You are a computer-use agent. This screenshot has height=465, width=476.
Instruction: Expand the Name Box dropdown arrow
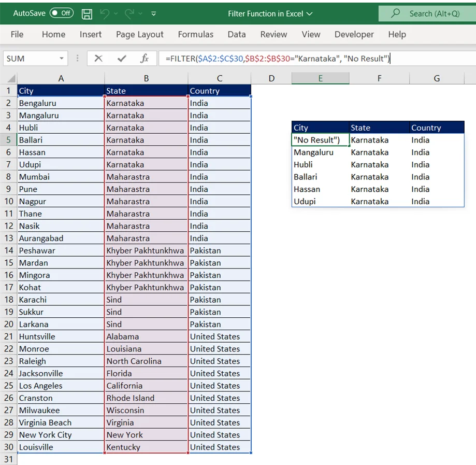(62, 59)
